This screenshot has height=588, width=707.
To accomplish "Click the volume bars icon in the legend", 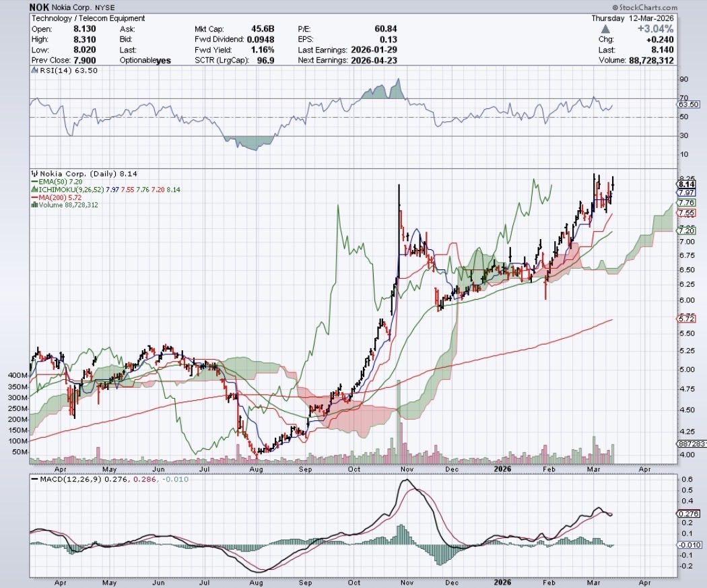I will tap(34, 205).
